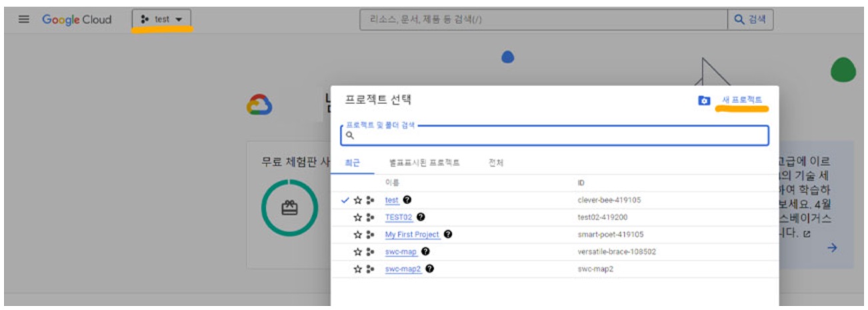Viewport: 868px width, 310px height.
Task: Switch to the 최근 tab
Action: click(352, 163)
